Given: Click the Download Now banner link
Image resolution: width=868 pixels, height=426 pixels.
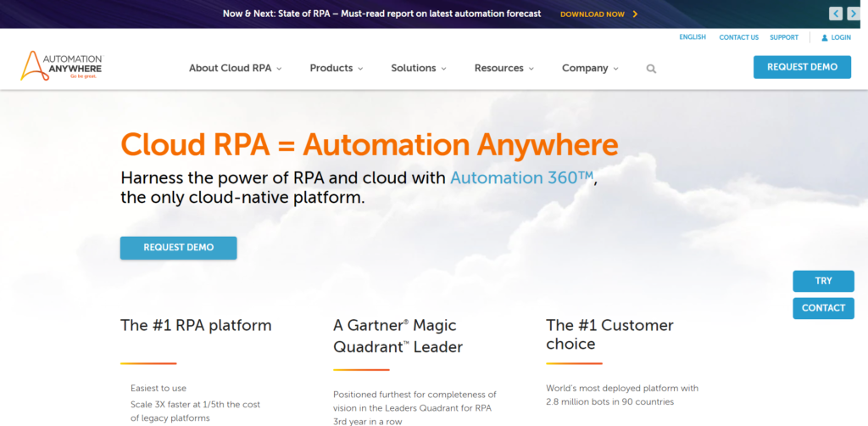Looking at the screenshot, I should [593, 14].
